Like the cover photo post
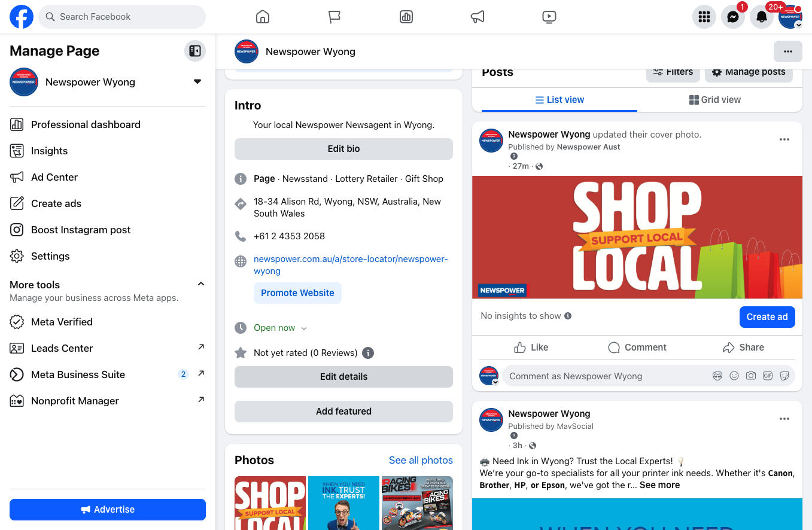 click(531, 348)
